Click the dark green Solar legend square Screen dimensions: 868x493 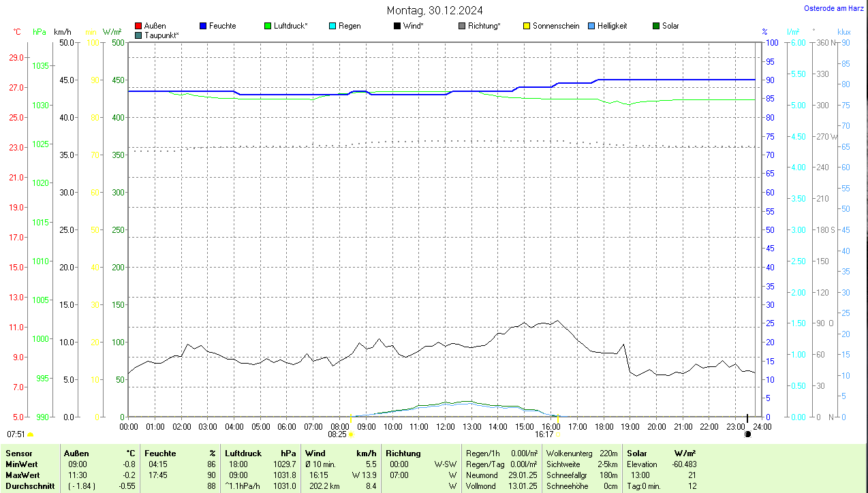(x=656, y=26)
